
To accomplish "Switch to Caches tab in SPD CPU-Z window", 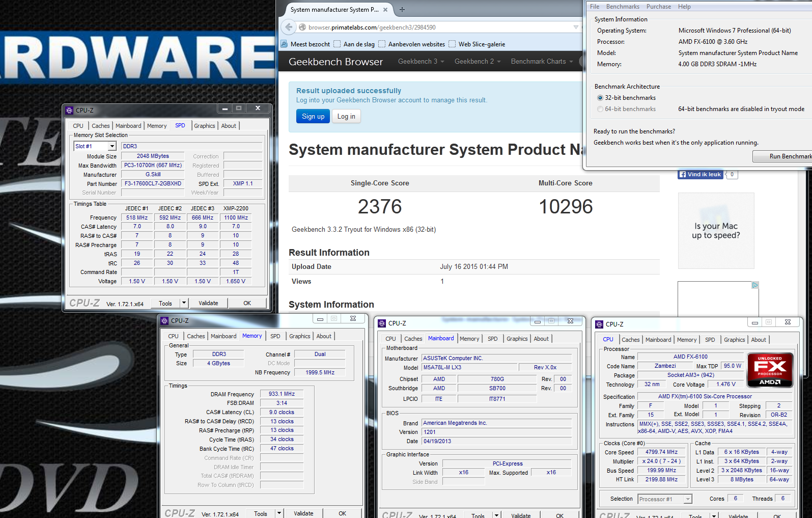I will click(101, 126).
